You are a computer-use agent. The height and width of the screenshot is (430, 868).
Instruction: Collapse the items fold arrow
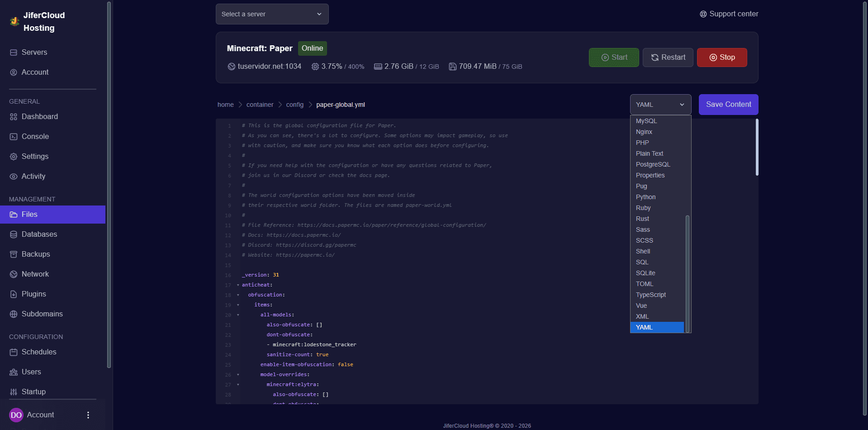point(238,305)
